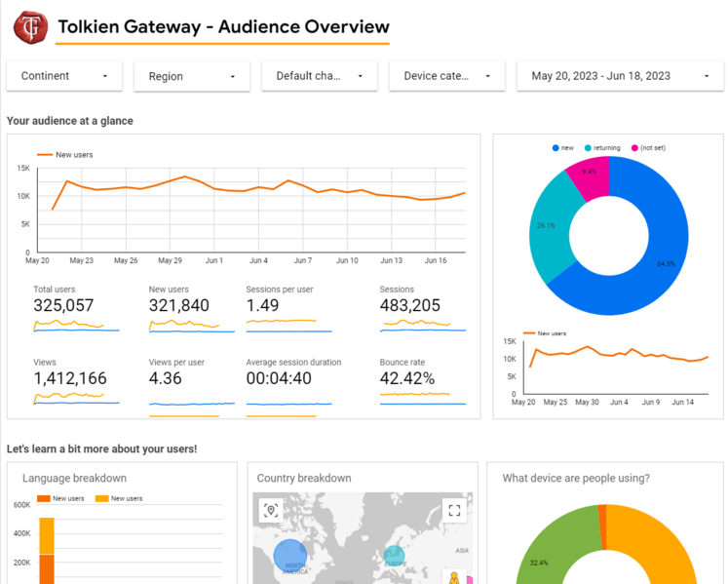This screenshot has width=728, height=584.
Task: Open the Region filter dropdown
Action: coord(192,76)
